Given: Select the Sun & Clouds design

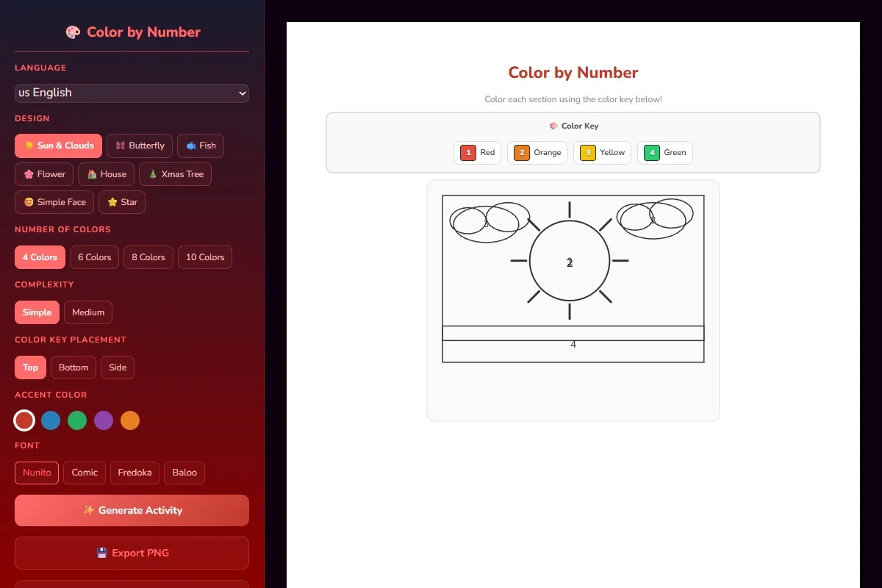Looking at the screenshot, I should [x=58, y=146].
